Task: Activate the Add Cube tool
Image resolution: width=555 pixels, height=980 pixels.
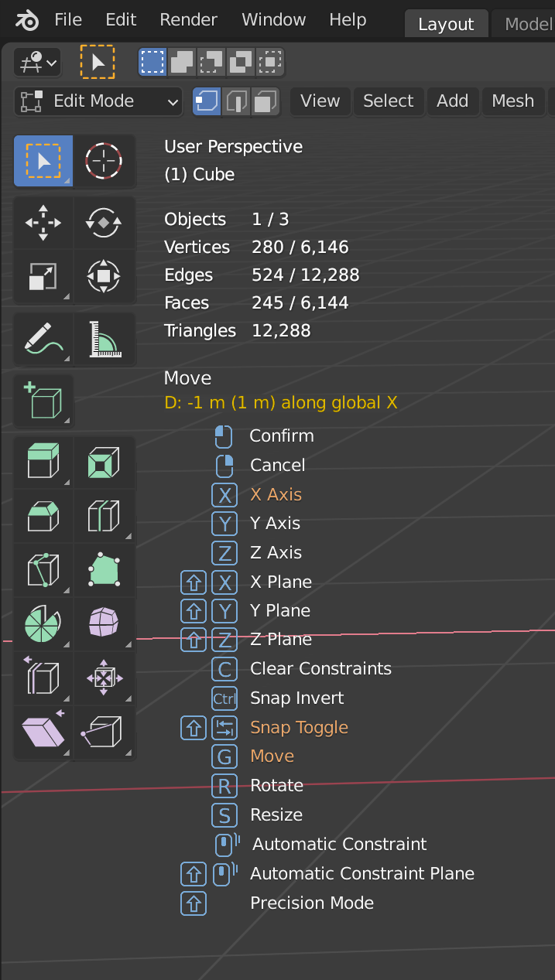Action: (43, 401)
